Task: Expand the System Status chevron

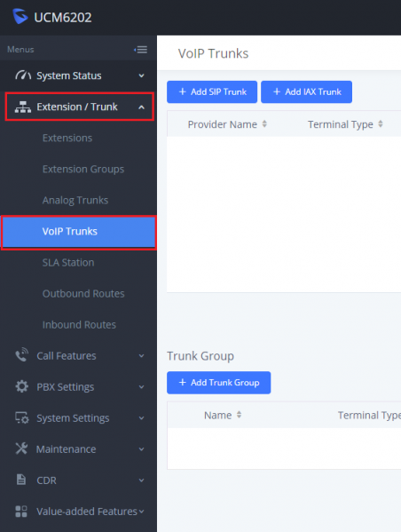Action: pos(141,75)
